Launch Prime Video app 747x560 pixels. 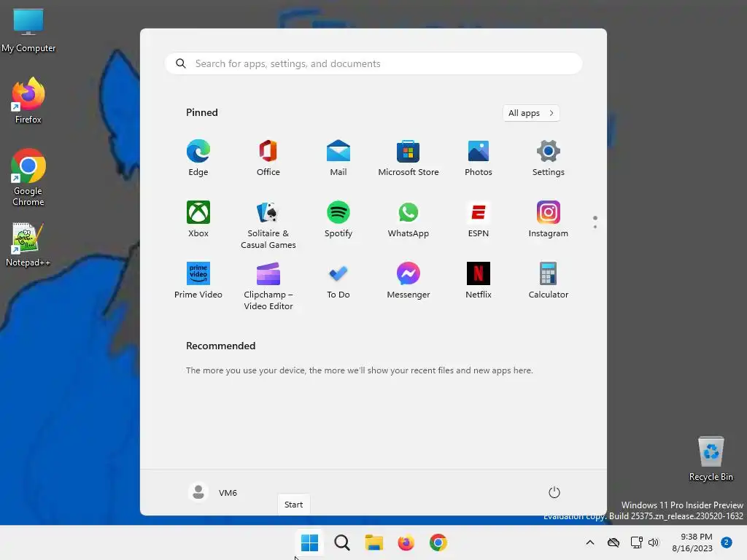click(x=198, y=281)
